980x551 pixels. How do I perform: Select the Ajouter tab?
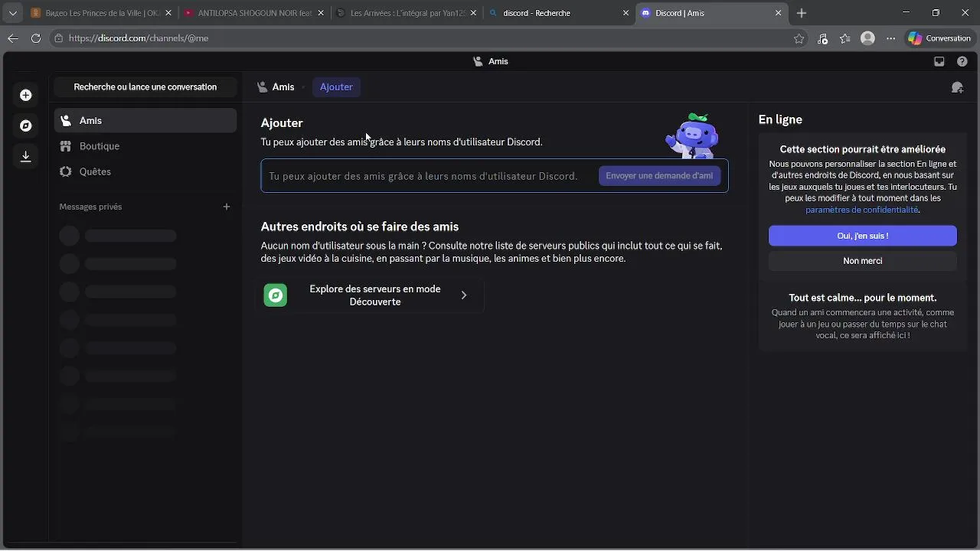(336, 87)
